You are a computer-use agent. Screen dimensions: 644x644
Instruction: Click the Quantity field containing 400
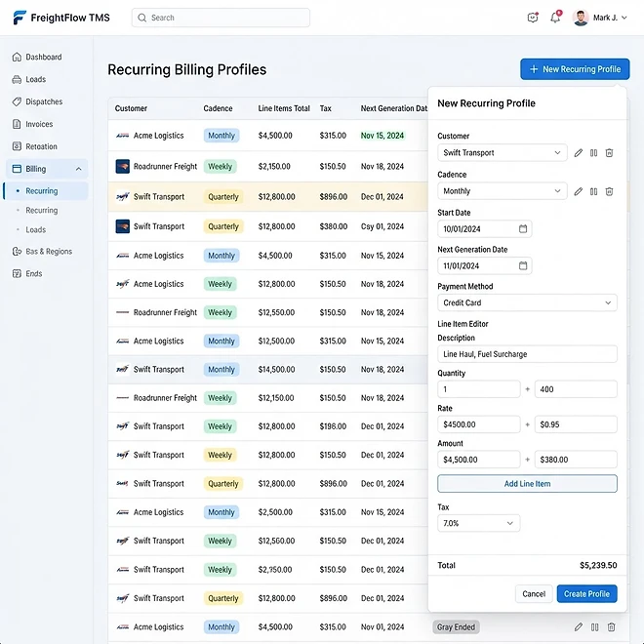tap(576, 389)
